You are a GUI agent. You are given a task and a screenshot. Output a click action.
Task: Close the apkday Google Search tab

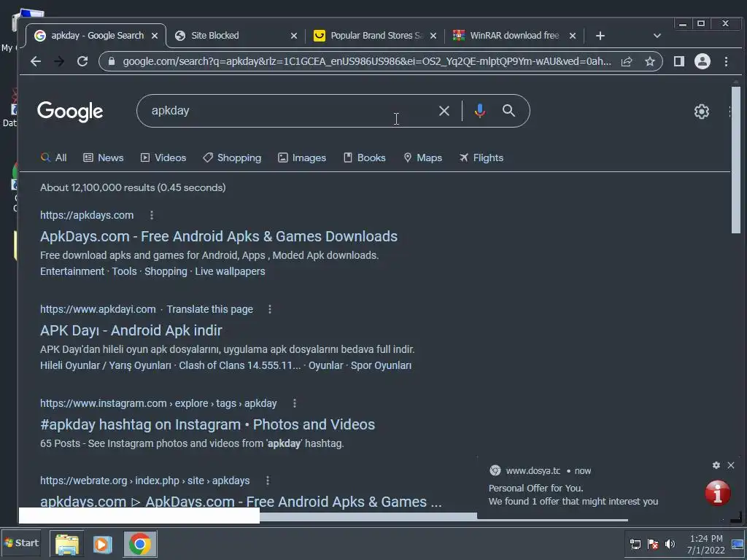pos(155,36)
